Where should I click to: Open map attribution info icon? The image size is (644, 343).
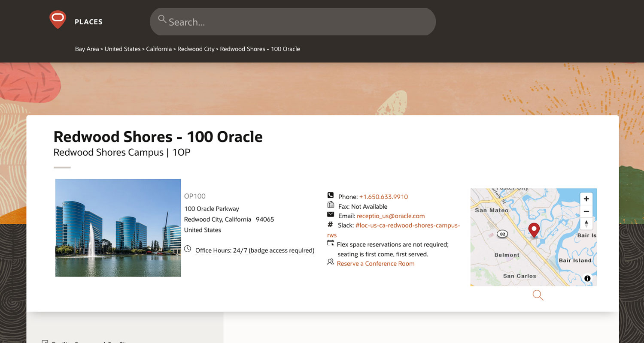(x=587, y=278)
